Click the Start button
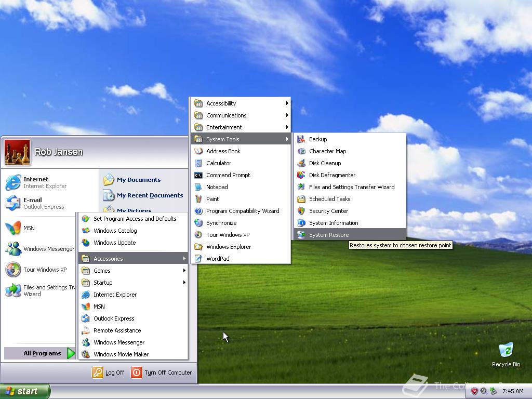Screen dimensions: 532x399 [25, 391]
